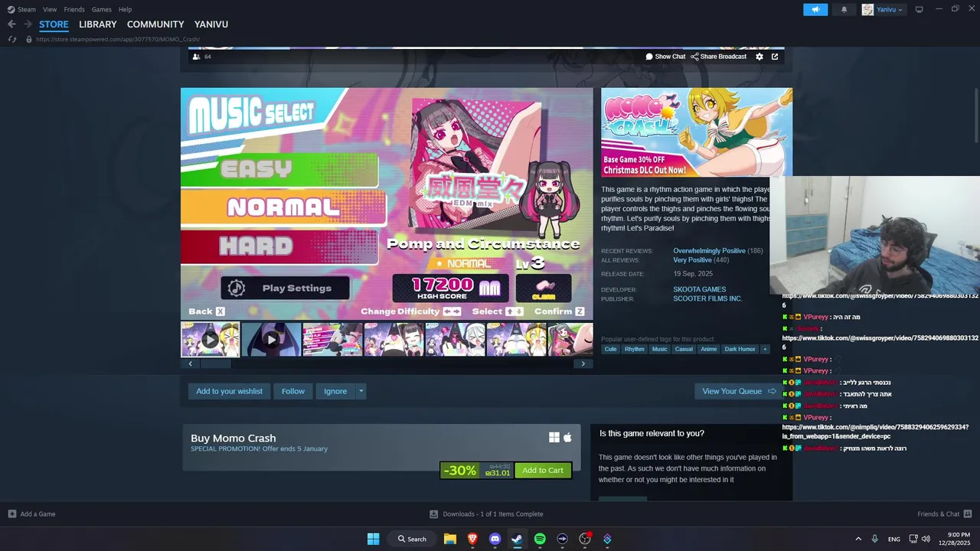Open the View menu
The image size is (980, 551).
[x=50, y=9]
